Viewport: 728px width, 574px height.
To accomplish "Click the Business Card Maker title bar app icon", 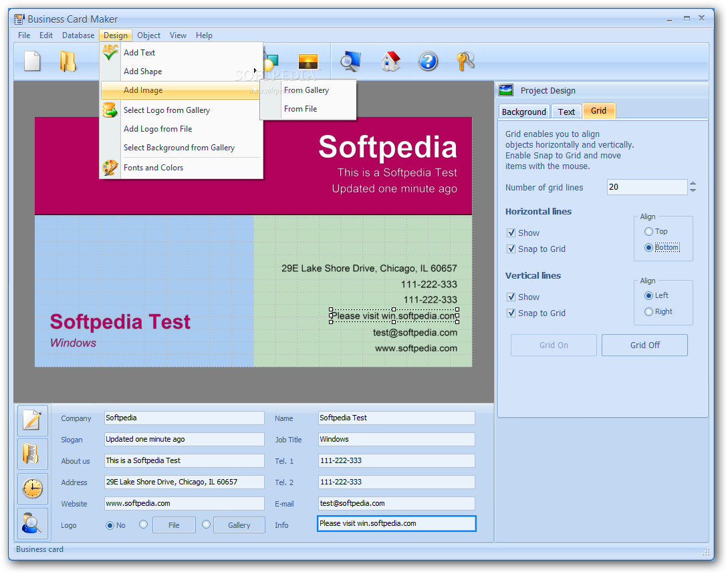I will coord(19,19).
